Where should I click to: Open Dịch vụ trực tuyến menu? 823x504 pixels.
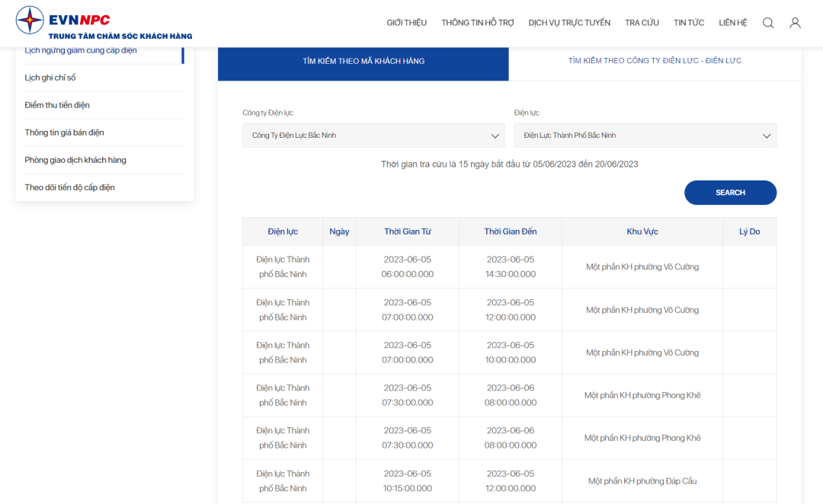click(569, 23)
